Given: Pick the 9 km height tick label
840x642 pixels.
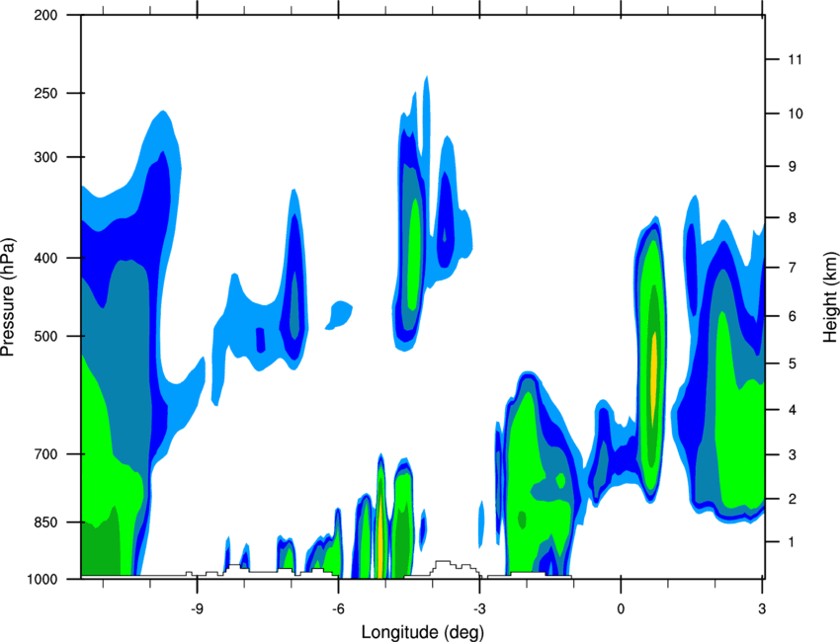Looking at the screenshot, I should coord(792,167).
